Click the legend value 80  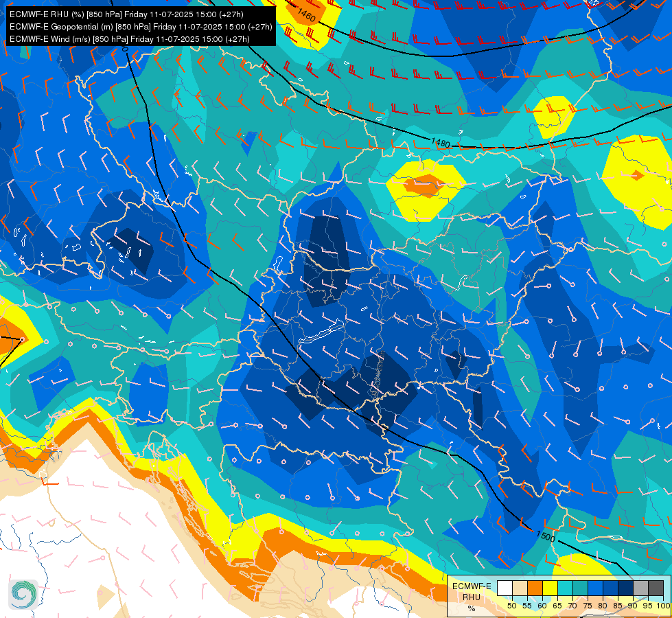click(x=603, y=606)
